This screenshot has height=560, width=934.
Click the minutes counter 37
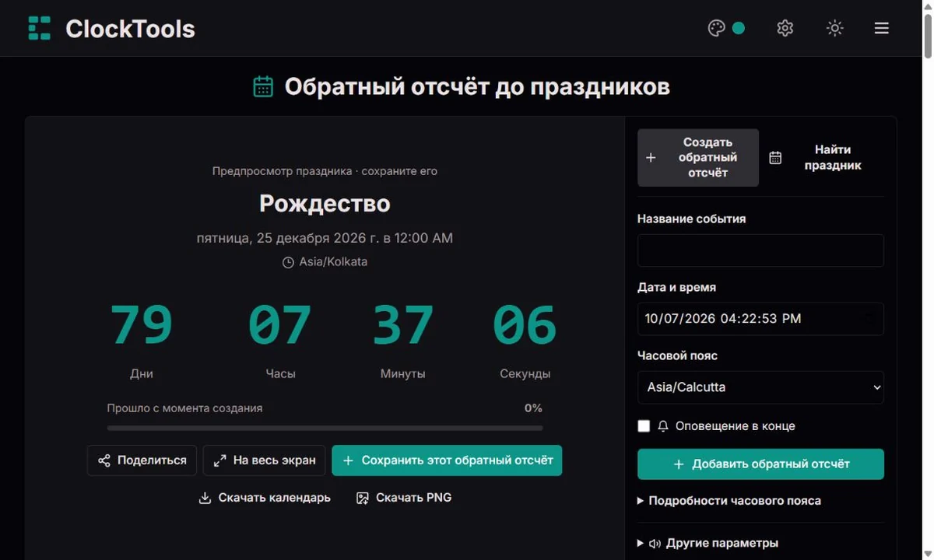tap(402, 324)
